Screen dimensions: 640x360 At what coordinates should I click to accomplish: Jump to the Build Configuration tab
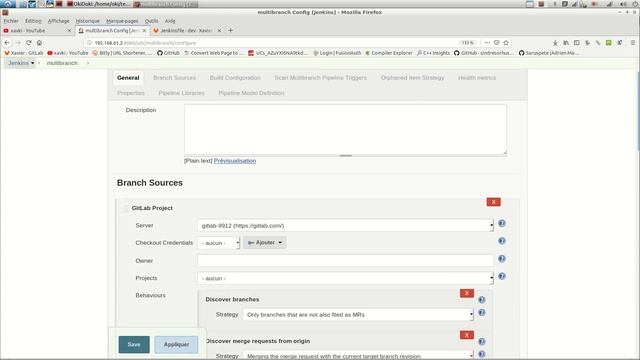[x=235, y=78]
